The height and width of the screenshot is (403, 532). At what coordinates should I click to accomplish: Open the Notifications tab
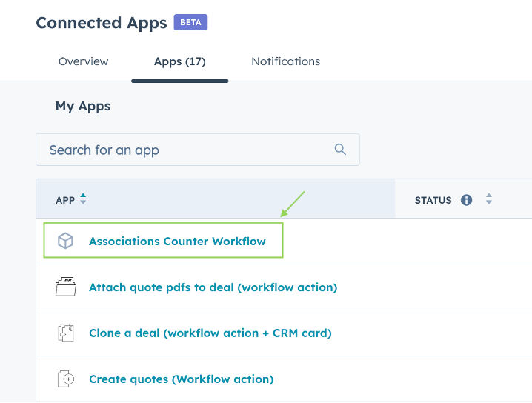(x=285, y=61)
